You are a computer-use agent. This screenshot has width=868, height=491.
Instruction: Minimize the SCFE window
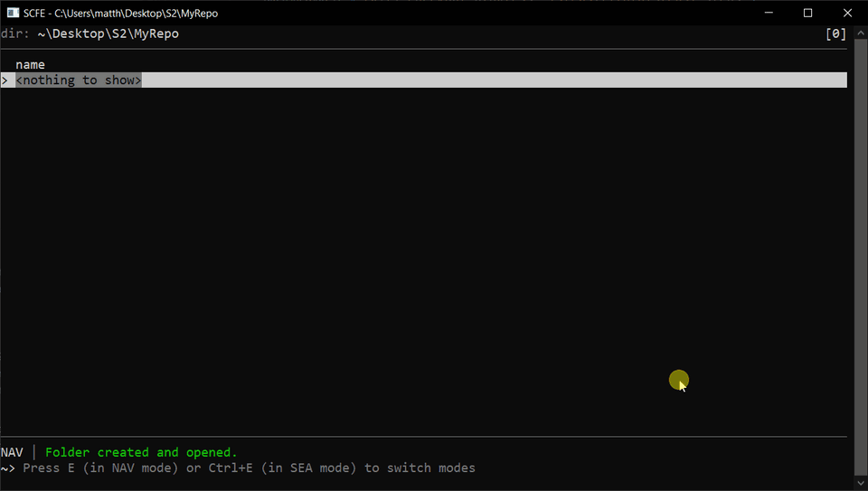tap(769, 13)
